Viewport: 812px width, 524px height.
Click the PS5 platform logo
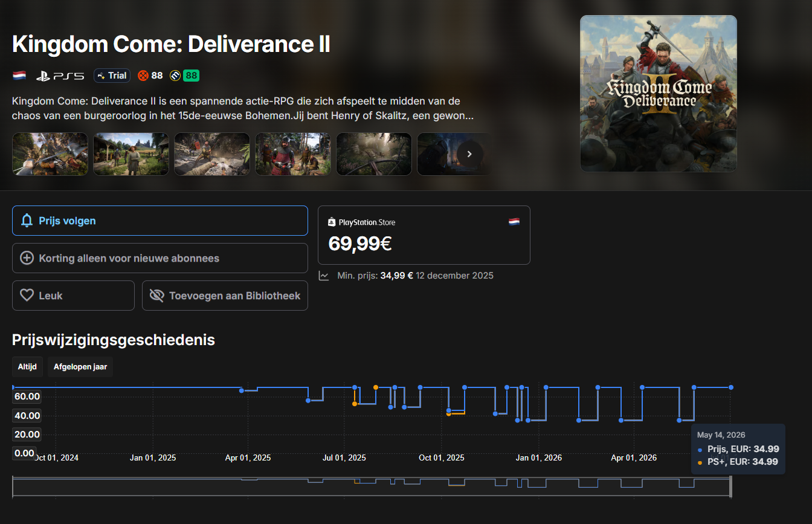click(60, 76)
